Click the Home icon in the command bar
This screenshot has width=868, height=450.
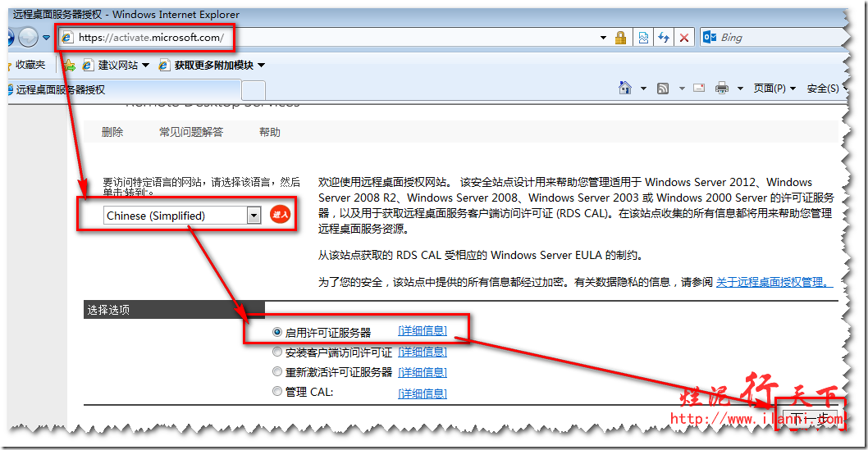coord(625,88)
